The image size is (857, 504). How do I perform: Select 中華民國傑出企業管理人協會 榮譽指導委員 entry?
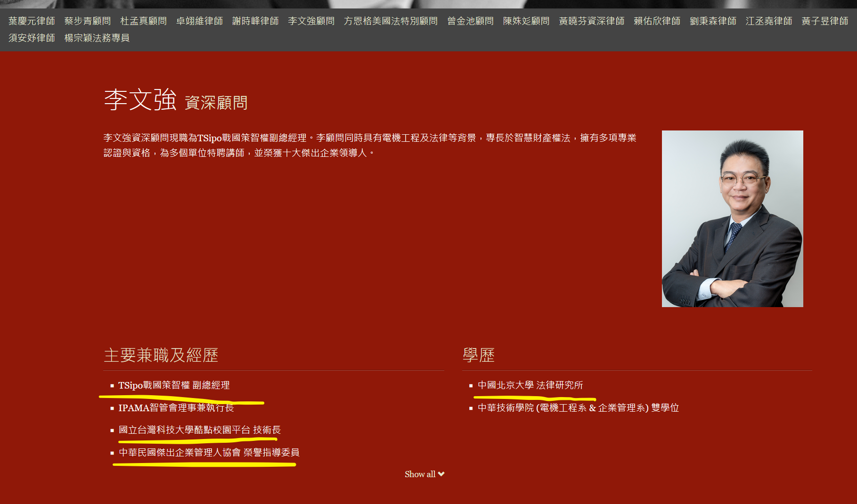click(209, 453)
